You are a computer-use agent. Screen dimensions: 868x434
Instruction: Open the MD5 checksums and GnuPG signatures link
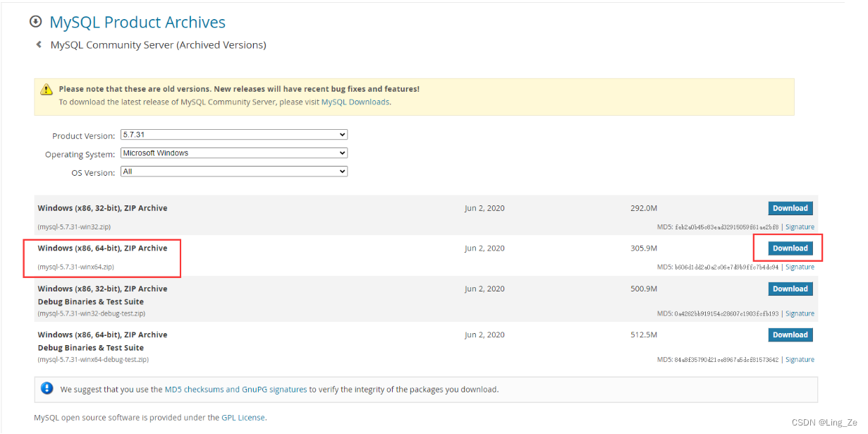[236, 390]
